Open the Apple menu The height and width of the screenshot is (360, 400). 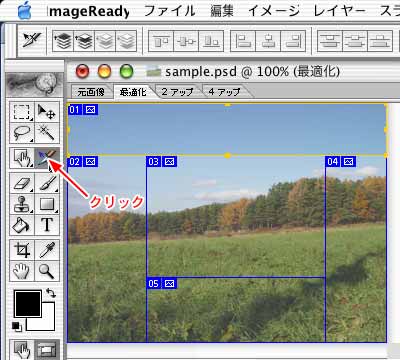pos(25,11)
